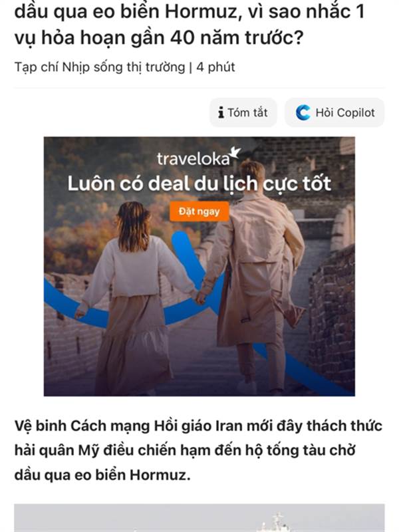
Task: Tap the info icon beside Tóm tắt
Action: (221, 112)
